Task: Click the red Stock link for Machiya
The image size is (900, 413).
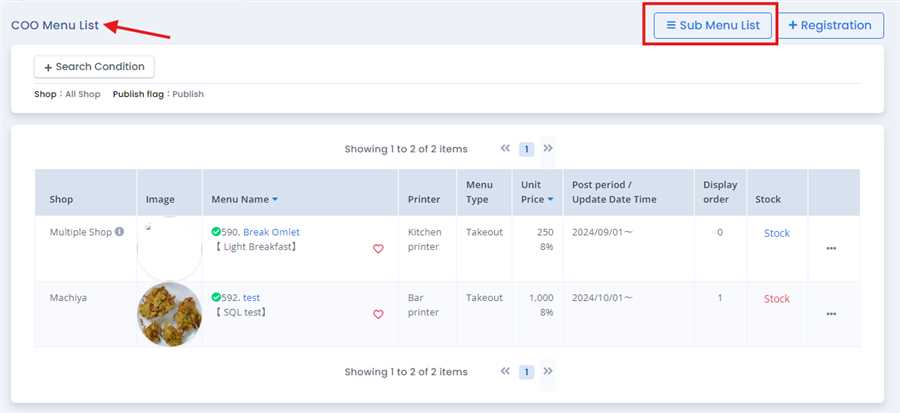Action: point(776,299)
